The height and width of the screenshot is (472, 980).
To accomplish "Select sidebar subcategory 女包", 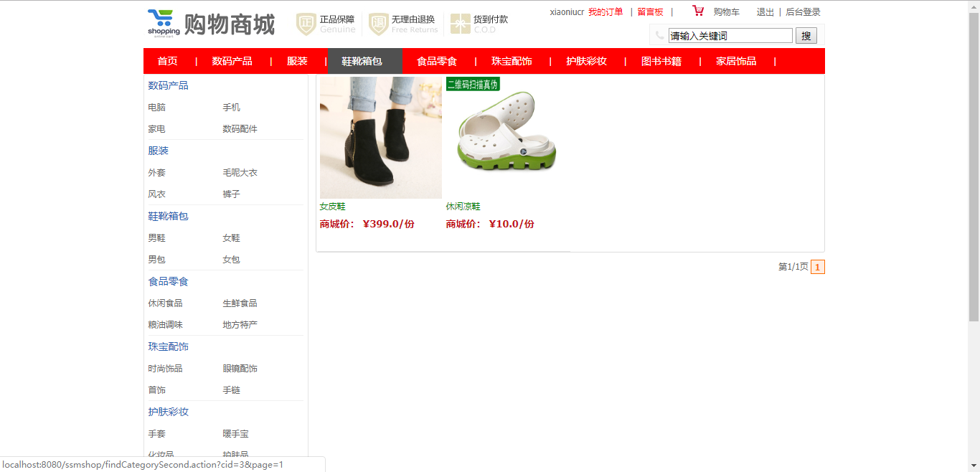I will (x=231, y=260).
